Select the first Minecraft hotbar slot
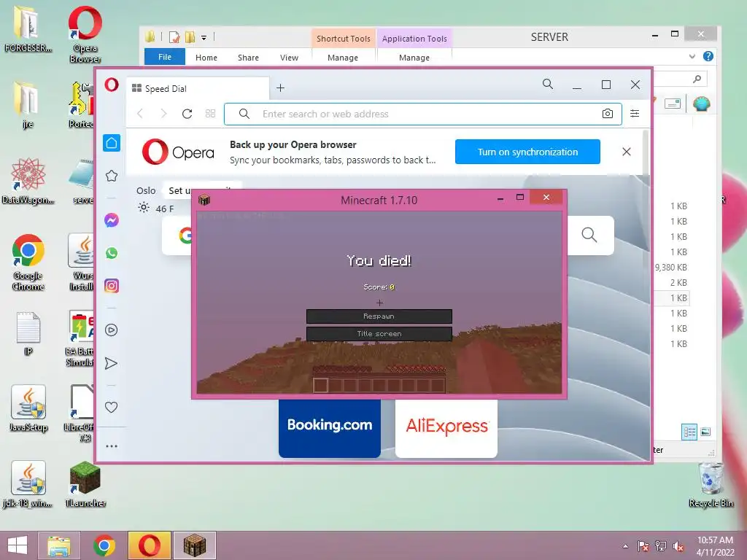 320,385
